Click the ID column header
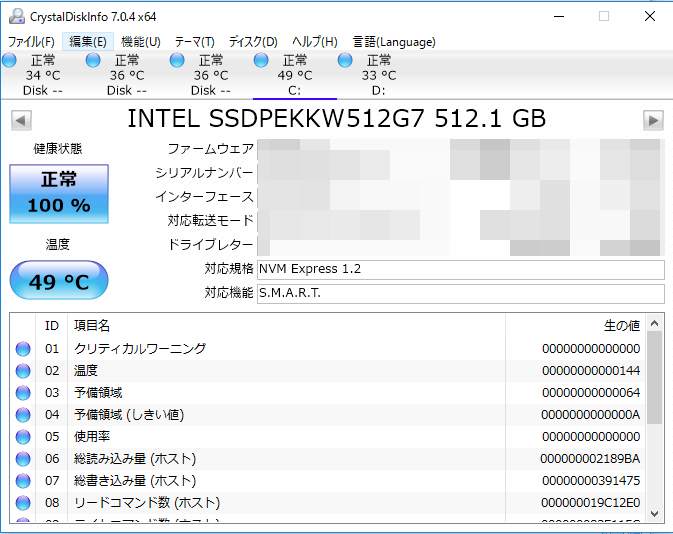This screenshot has height=534, width=673. (52, 326)
